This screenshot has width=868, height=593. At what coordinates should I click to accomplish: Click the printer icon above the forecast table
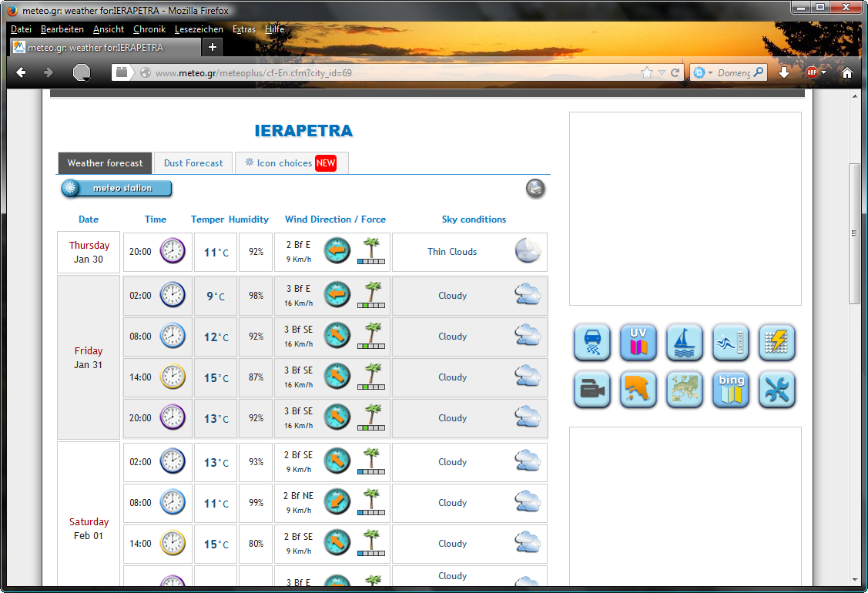(535, 188)
